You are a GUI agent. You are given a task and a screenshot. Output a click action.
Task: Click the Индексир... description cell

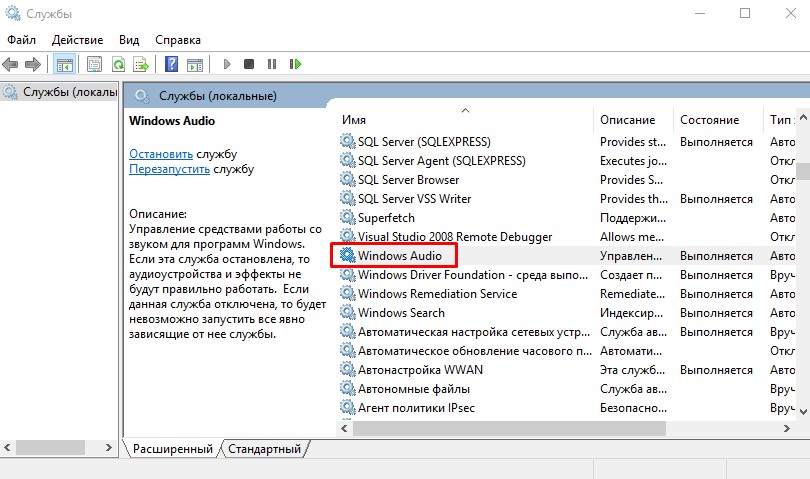point(631,313)
